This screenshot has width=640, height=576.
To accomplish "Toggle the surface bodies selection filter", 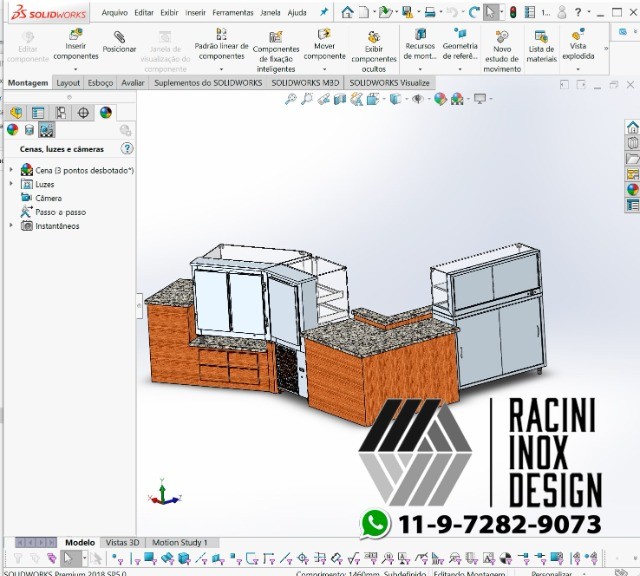I will pos(167,558).
